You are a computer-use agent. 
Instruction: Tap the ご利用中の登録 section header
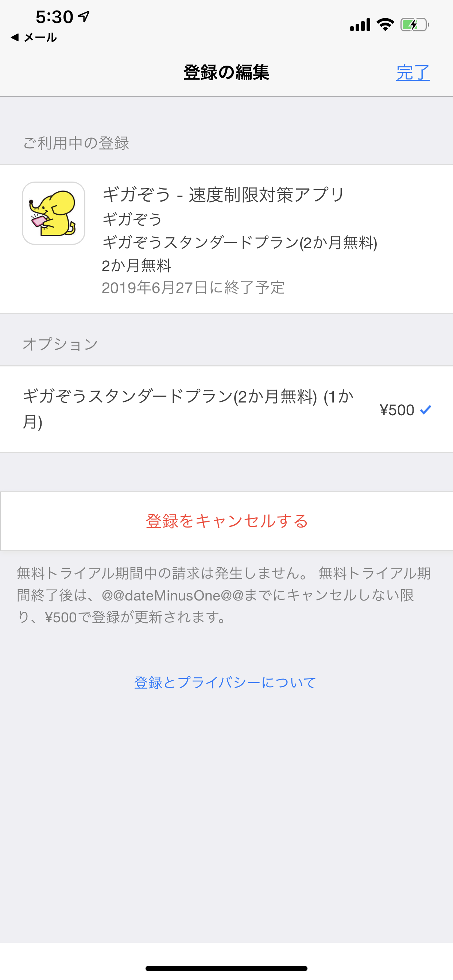[x=76, y=143]
